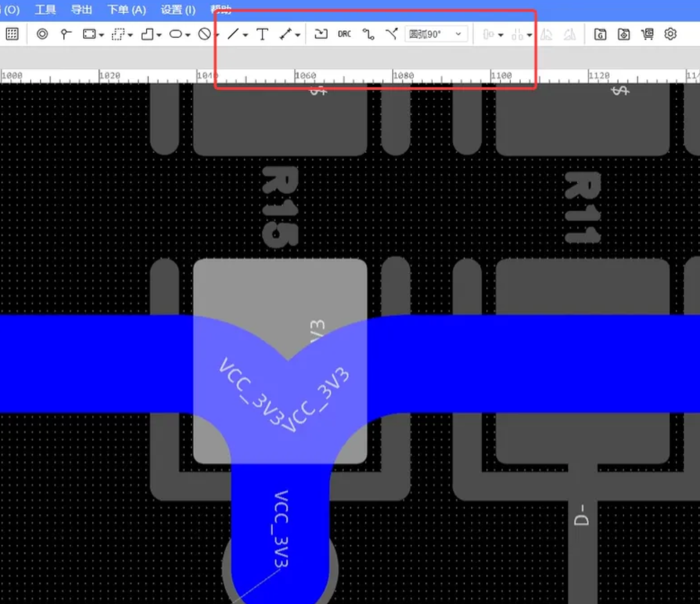This screenshot has width=700, height=604.
Task: Run the DRC design rule check
Action: click(345, 34)
